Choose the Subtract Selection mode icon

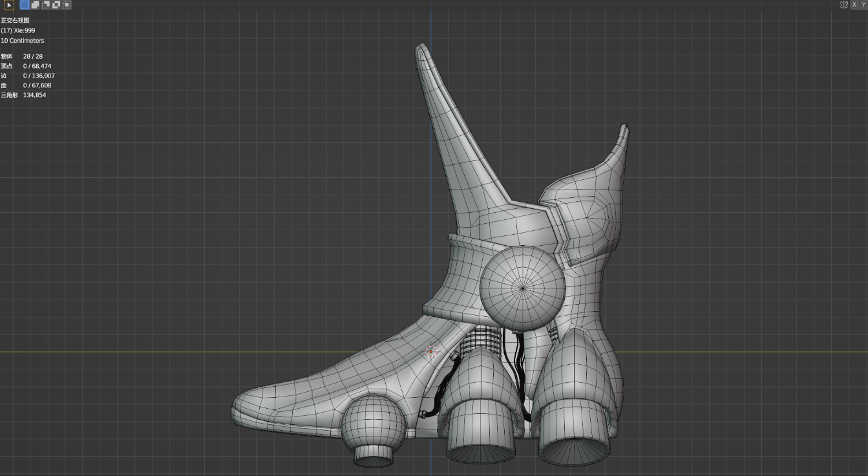point(45,5)
